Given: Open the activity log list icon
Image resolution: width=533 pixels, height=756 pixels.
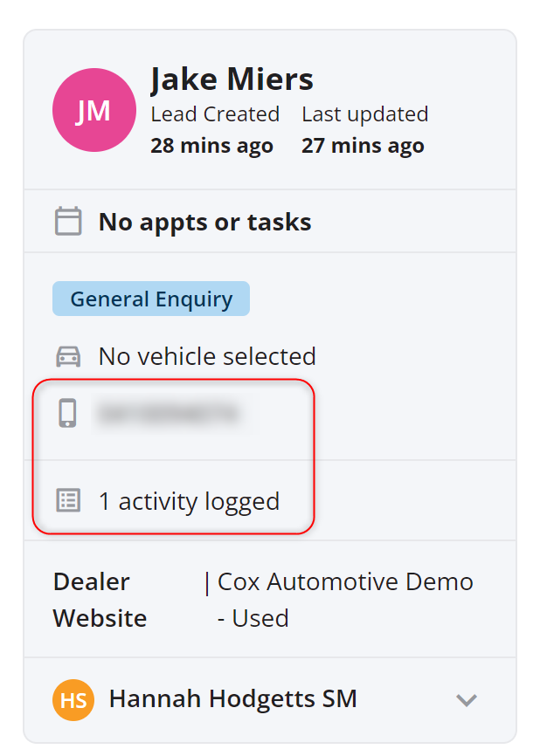Looking at the screenshot, I should coord(68,500).
